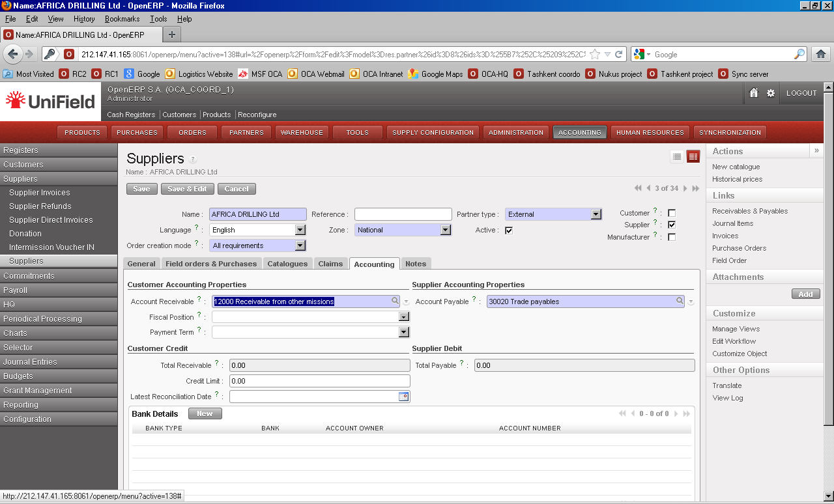The height and width of the screenshot is (504, 834).
Task: Switch to list view icon
Action: coord(677,157)
